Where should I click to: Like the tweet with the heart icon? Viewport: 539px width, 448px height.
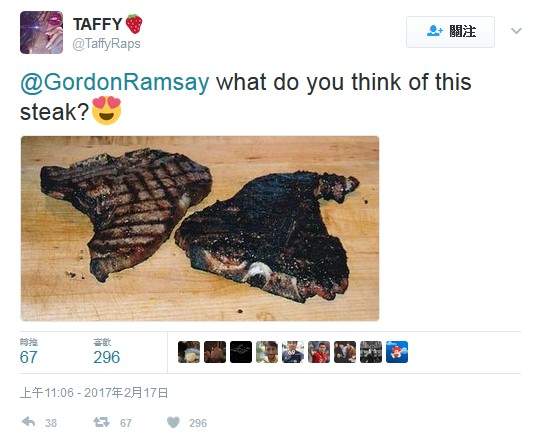(173, 422)
